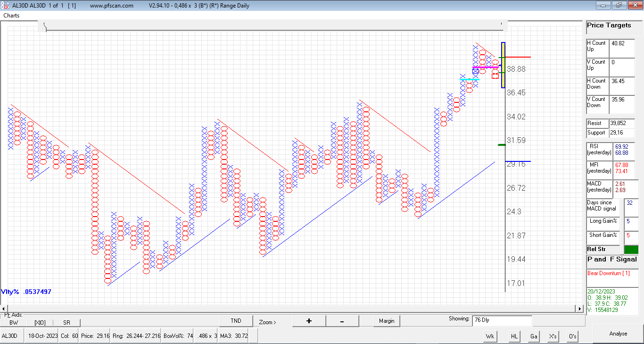Click the TND button
The image size is (644, 344).
(236, 321)
